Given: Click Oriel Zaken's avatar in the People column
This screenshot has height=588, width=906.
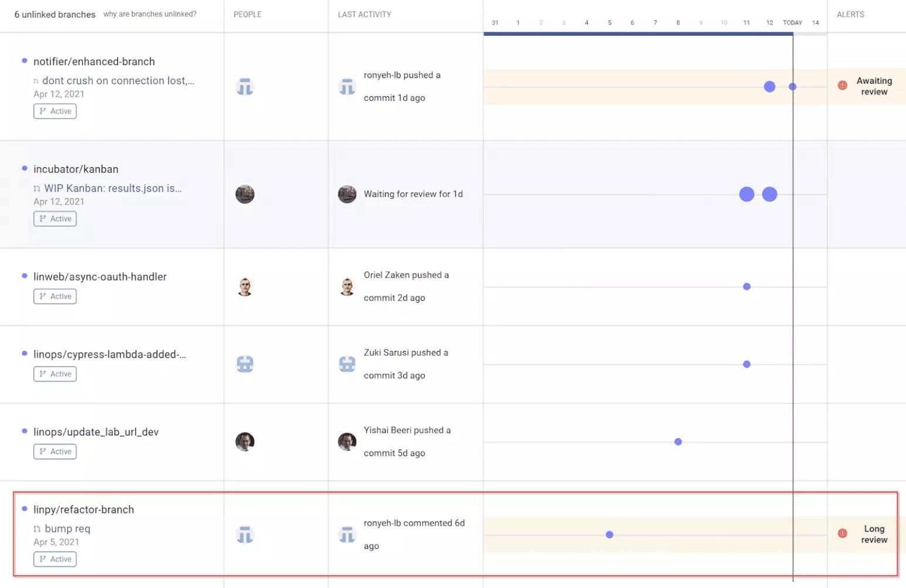Looking at the screenshot, I should [245, 286].
